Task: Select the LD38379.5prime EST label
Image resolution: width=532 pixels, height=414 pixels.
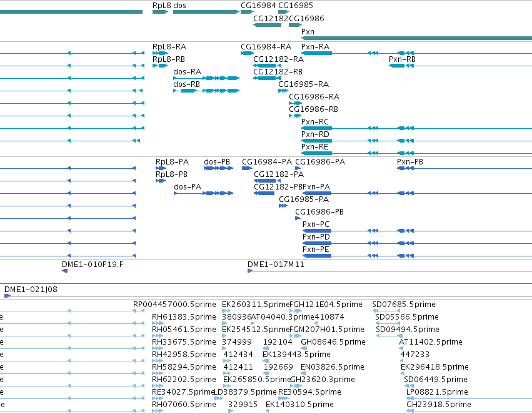Action: point(245,392)
